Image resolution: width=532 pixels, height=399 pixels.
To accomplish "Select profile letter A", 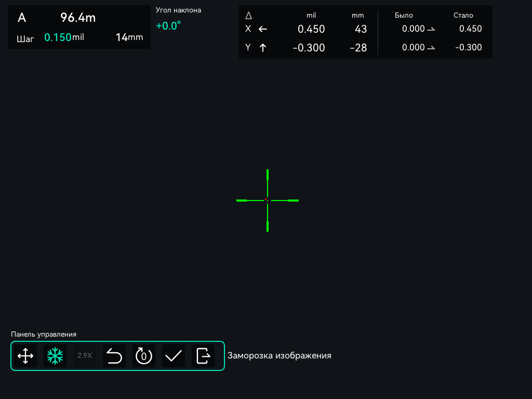I will [22, 18].
